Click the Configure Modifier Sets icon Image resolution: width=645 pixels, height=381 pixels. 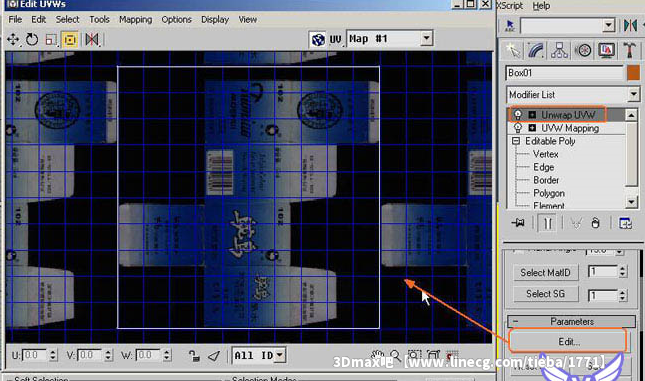click(625, 223)
